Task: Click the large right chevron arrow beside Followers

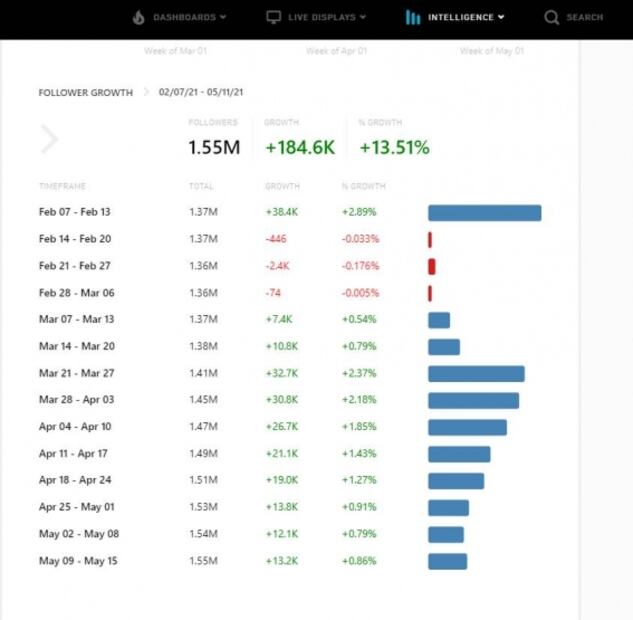Action: pyautogui.click(x=49, y=140)
